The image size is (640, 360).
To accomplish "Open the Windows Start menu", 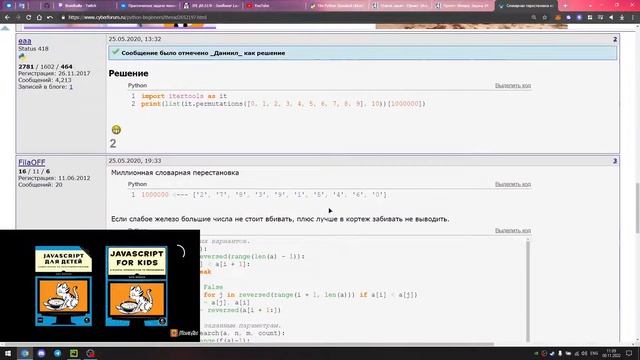I will [8, 353].
